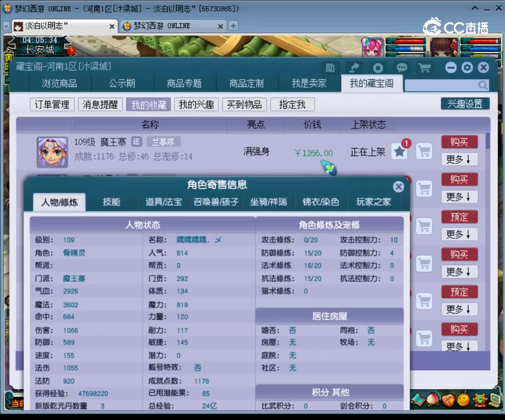The image size is (505, 420).
Task: Open the 公示期 tab
Action: point(122,84)
